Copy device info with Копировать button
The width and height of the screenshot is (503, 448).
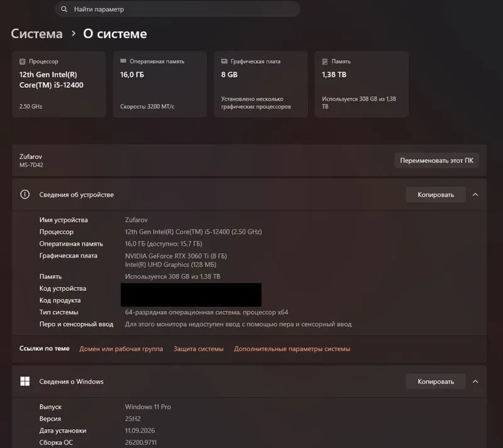(x=436, y=195)
